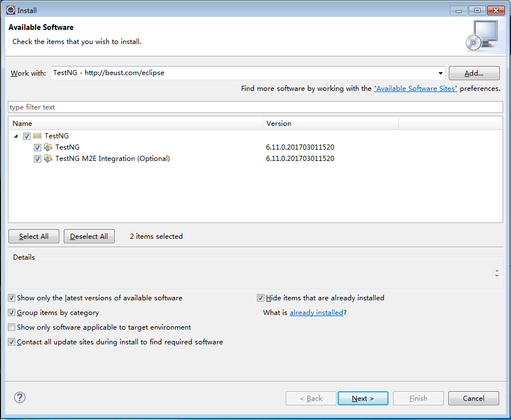Uncheck TestNG M2E Integration (Optional) checkbox
This screenshot has width=511, height=420.
[x=38, y=159]
